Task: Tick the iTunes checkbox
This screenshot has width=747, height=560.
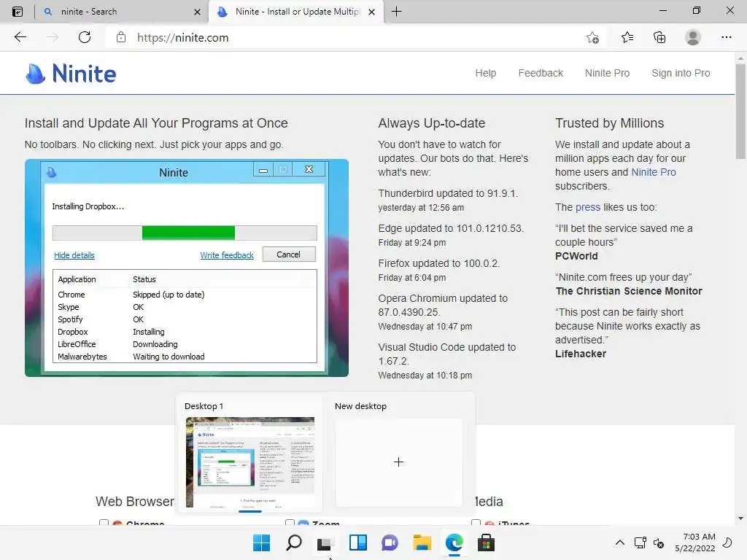Action: [x=476, y=523]
